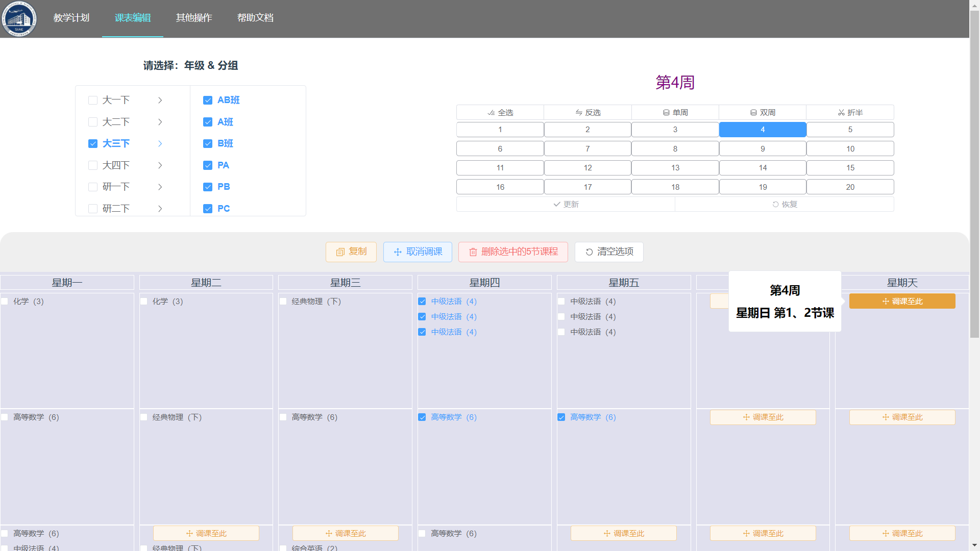Uncheck the AB班 group checkbox
Image resolution: width=980 pixels, height=551 pixels.
[208, 101]
